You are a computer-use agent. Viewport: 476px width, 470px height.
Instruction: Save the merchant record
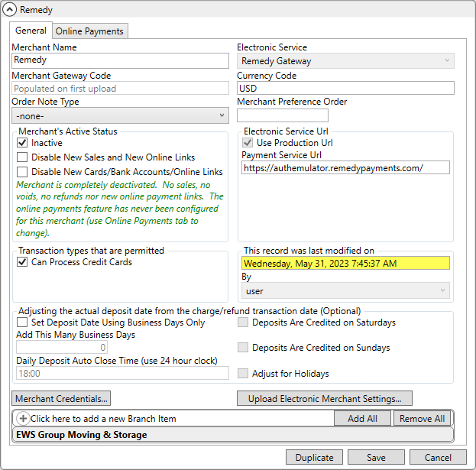(376, 457)
